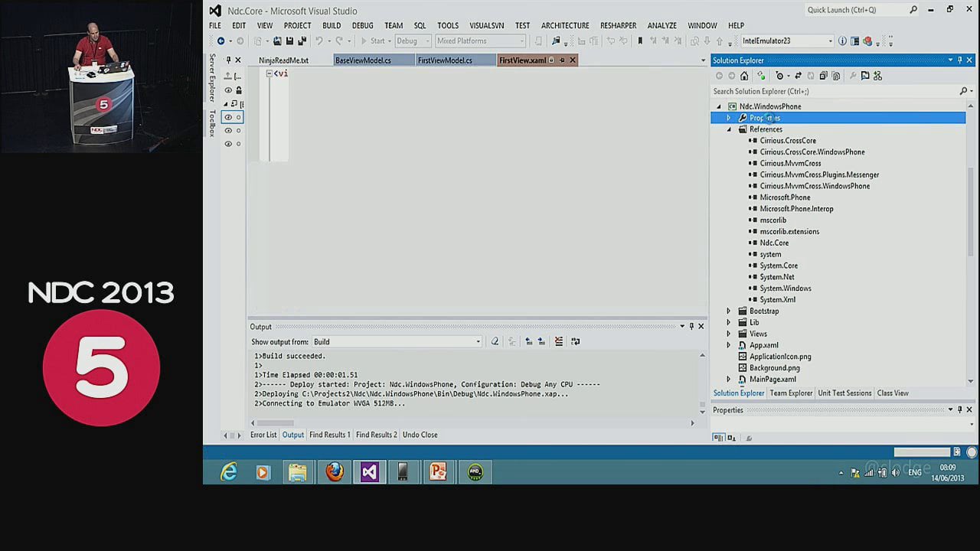The height and width of the screenshot is (551, 980).
Task: Click the Solution Explorer search magnifier
Action: [x=963, y=91]
